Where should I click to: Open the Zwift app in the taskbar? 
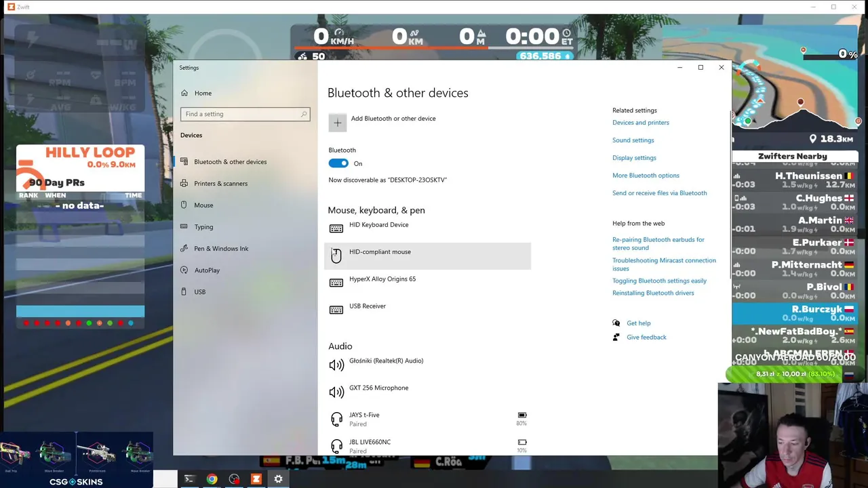(256, 479)
